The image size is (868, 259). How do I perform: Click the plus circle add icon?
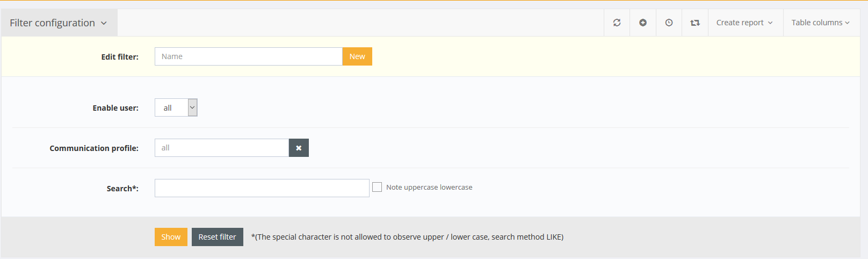click(643, 23)
